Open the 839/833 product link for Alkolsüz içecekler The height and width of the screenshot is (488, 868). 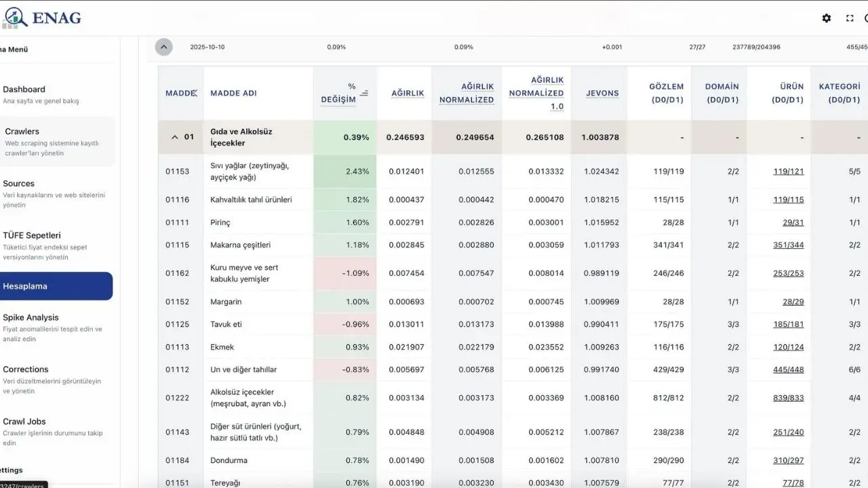[788, 398]
